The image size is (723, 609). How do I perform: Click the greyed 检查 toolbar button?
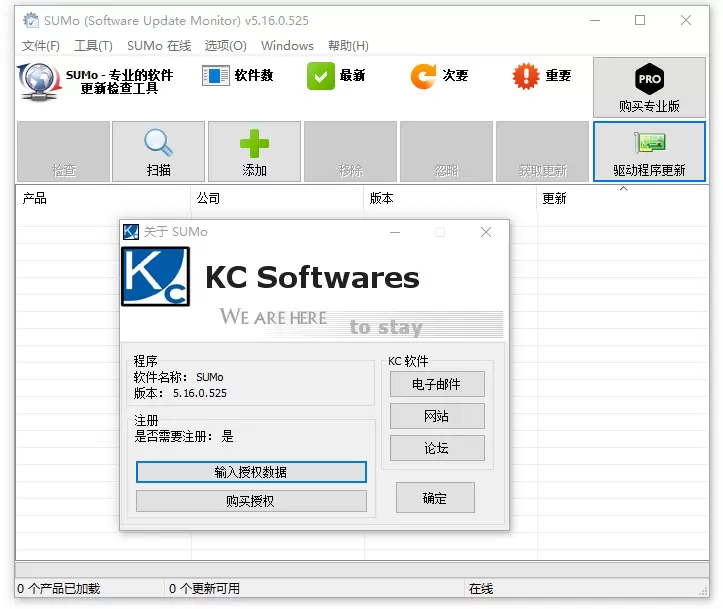(x=63, y=151)
